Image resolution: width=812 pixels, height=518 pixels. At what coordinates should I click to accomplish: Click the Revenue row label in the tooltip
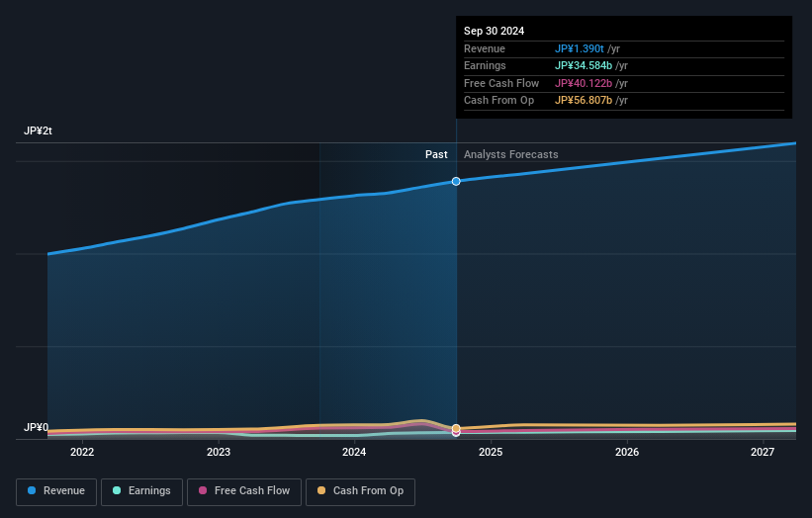click(485, 48)
